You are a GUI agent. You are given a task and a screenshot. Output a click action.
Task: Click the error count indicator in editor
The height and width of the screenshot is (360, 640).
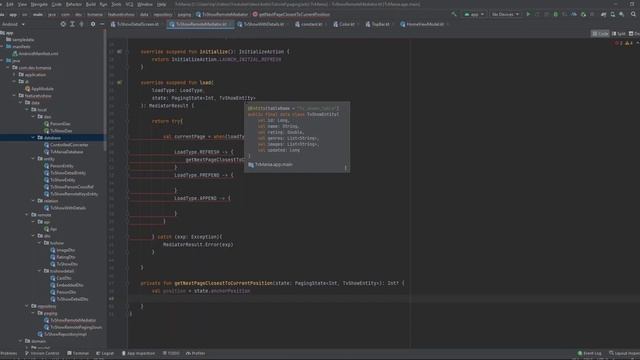(x=618, y=43)
